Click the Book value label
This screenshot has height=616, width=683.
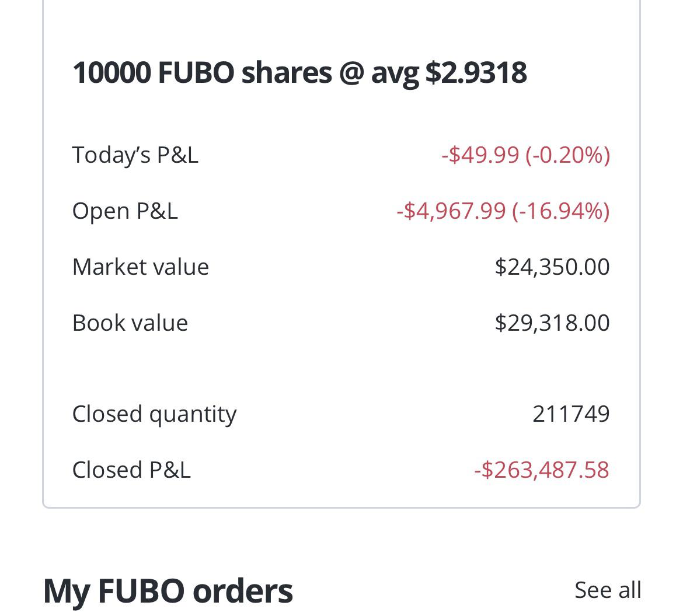click(x=130, y=323)
